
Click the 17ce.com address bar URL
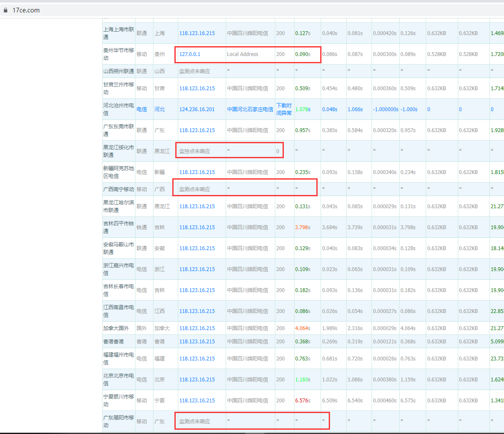pyautogui.click(x=26, y=10)
